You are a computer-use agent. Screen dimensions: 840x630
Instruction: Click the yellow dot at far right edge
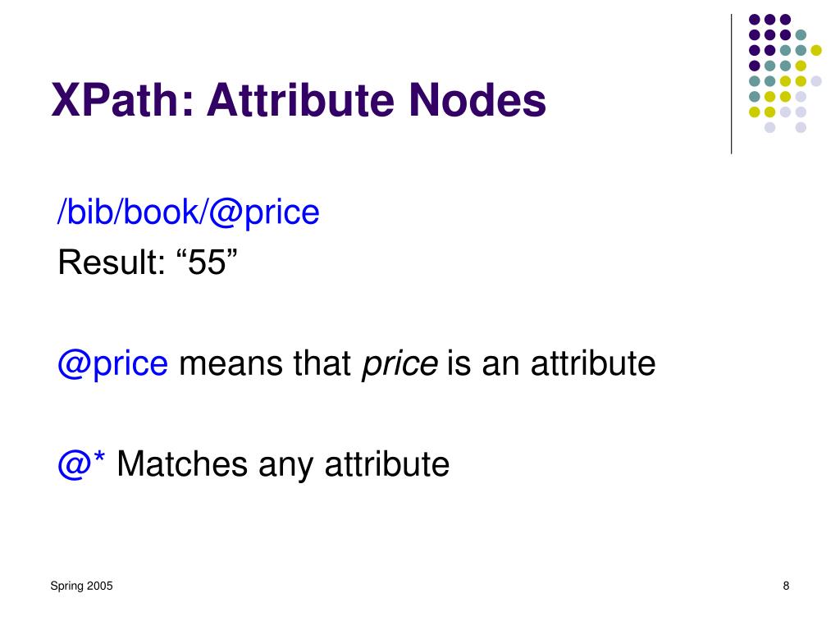pos(816,50)
